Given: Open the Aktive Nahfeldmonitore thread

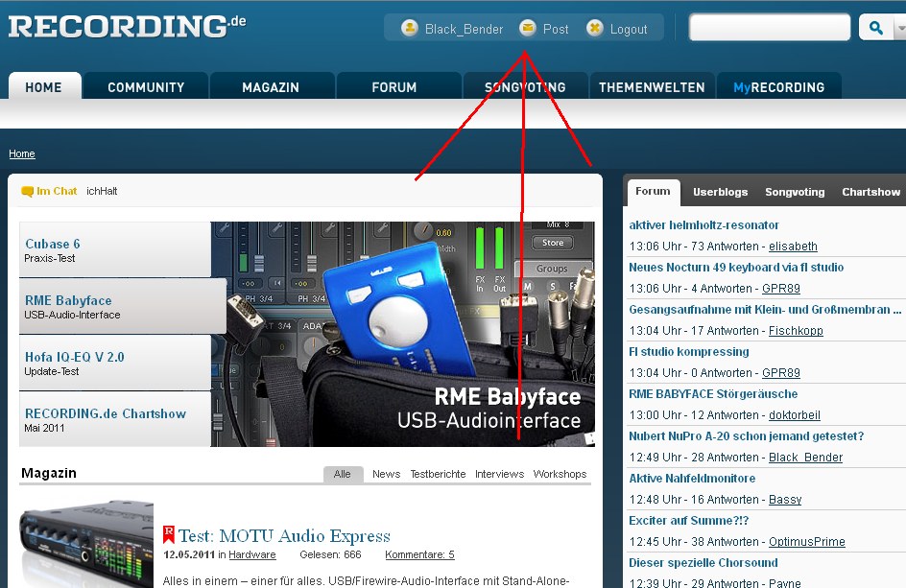Looking at the screenshot, I should pos(692,479).
